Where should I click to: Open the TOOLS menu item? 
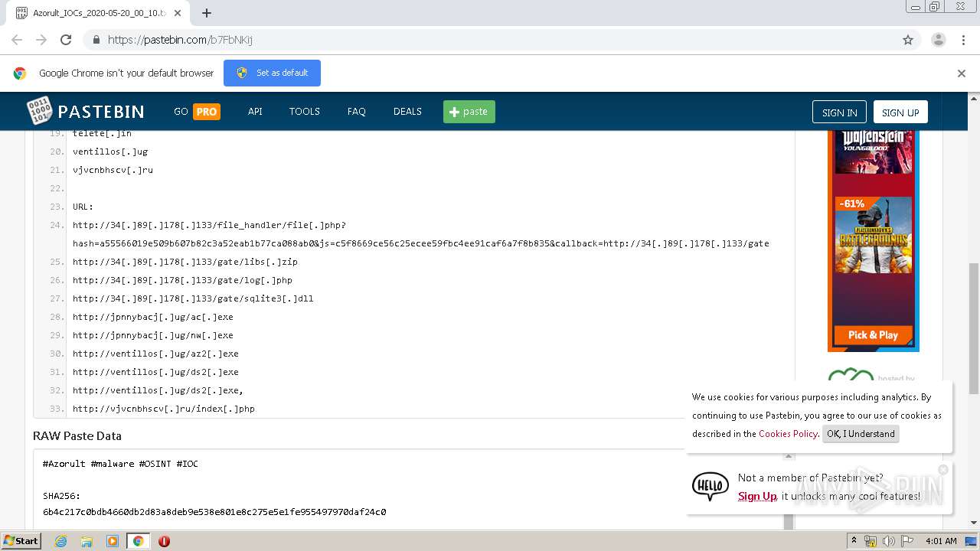(x=304, y=112)
